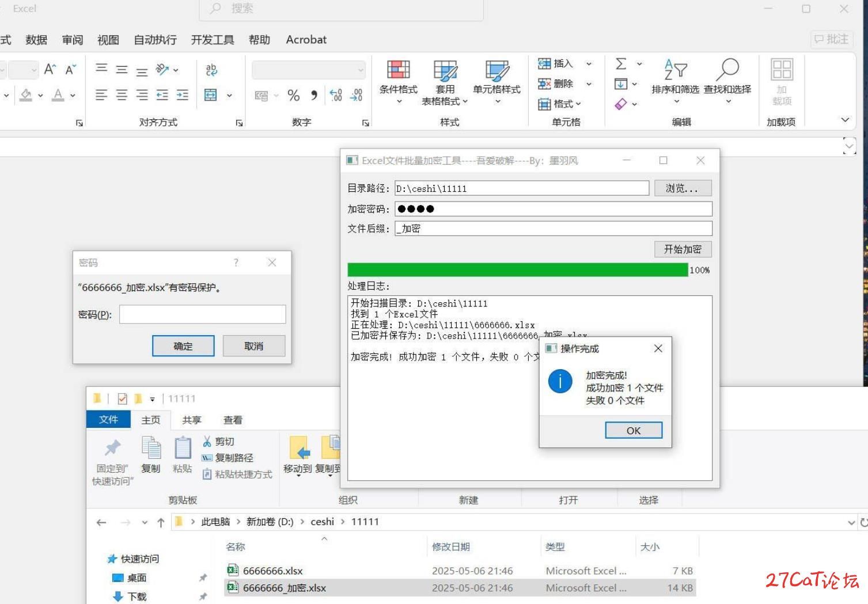Click 批注 comments button in Excel
868x604 pixels.
click(x=831, y=39)
